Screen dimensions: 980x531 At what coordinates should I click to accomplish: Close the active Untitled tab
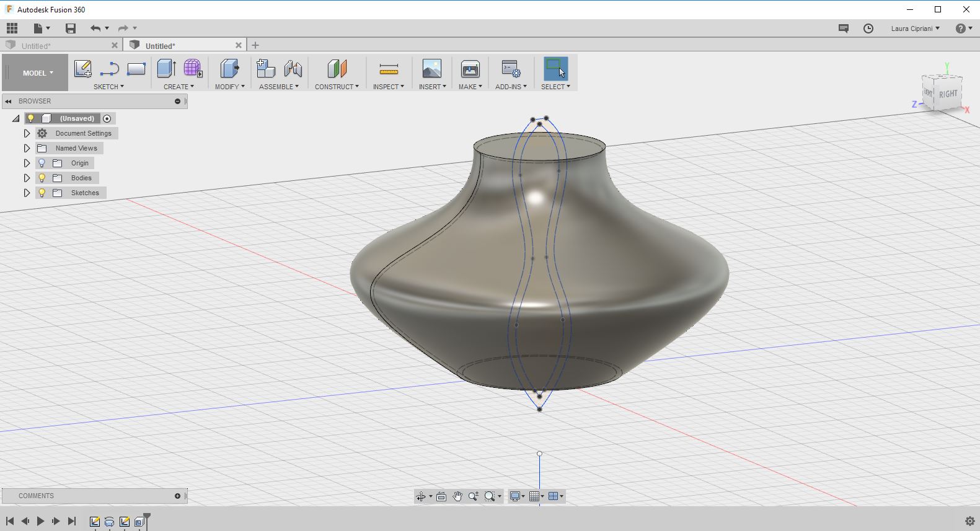[239, 45]
